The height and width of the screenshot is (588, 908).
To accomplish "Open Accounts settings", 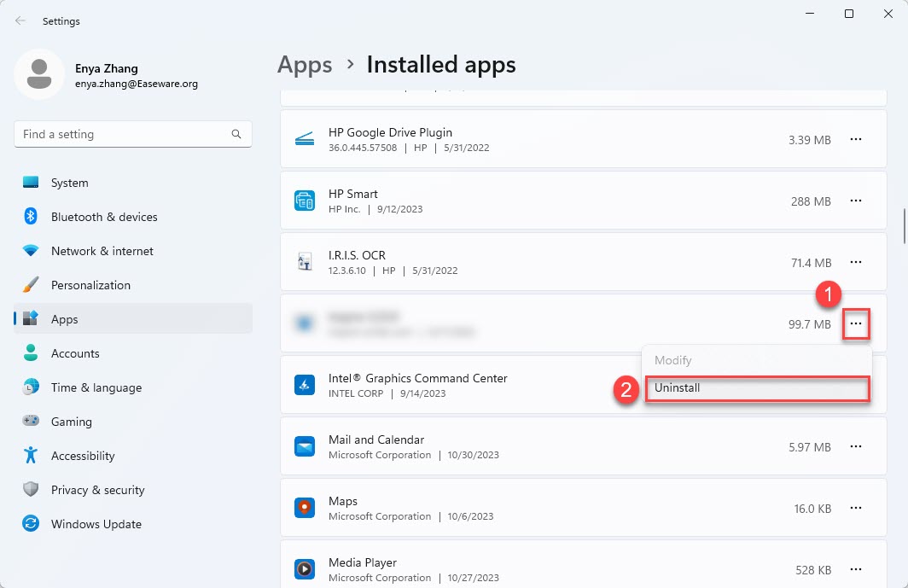I will [132, 353].
